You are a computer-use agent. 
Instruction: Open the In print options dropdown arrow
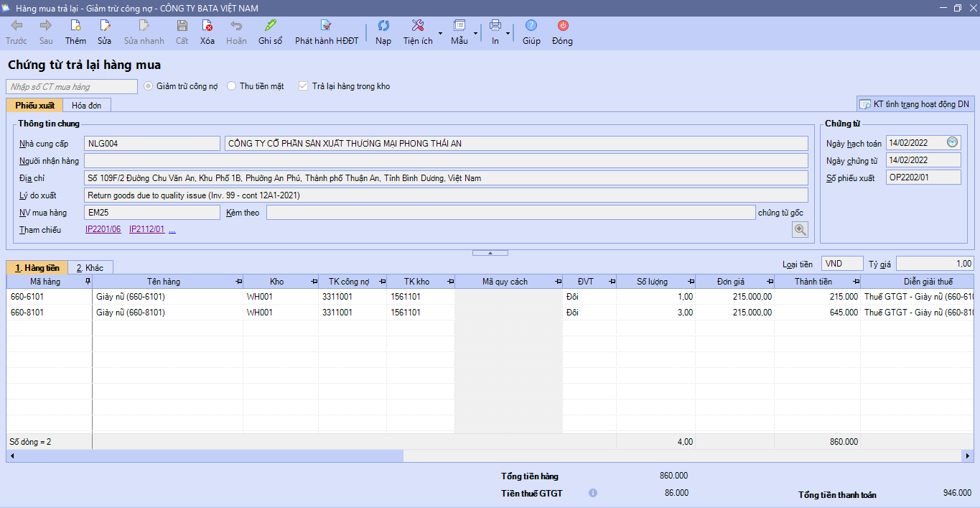(x=508, y=33)
